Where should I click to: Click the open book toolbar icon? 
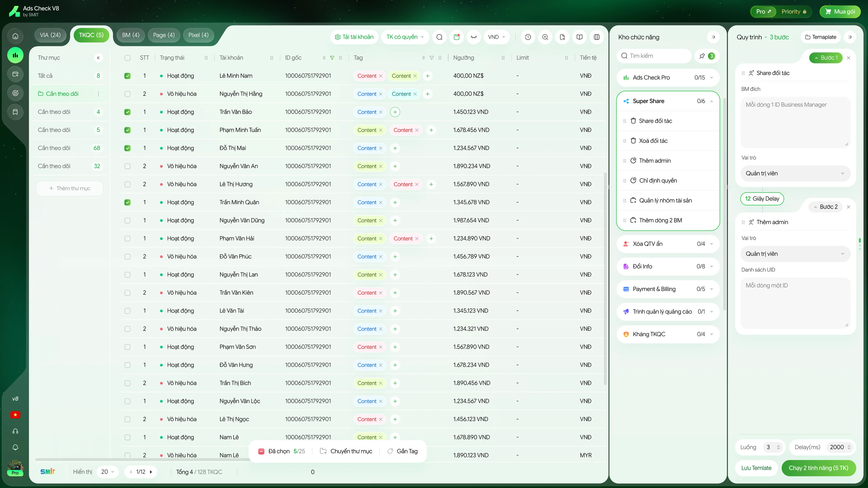580,37
